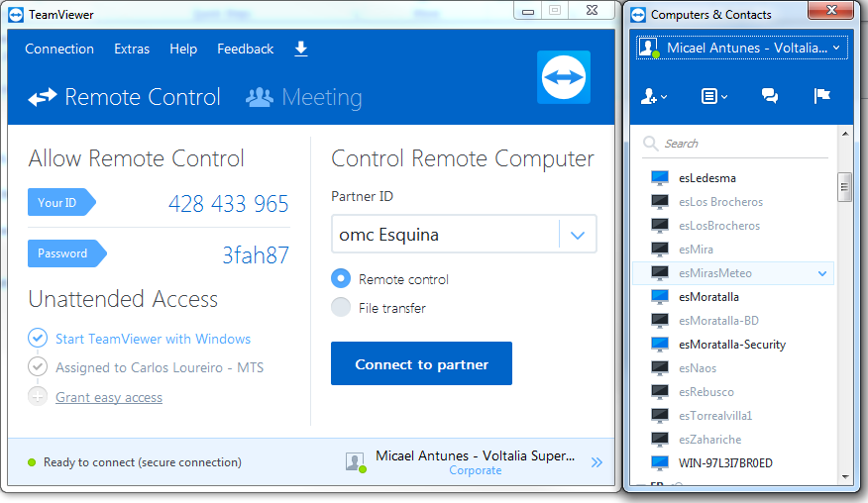Viewport: 868px width, 503px height.
Task: Click the plus circle beside Grant easy access
Action: pyautogui.click(x=38, y=396)
